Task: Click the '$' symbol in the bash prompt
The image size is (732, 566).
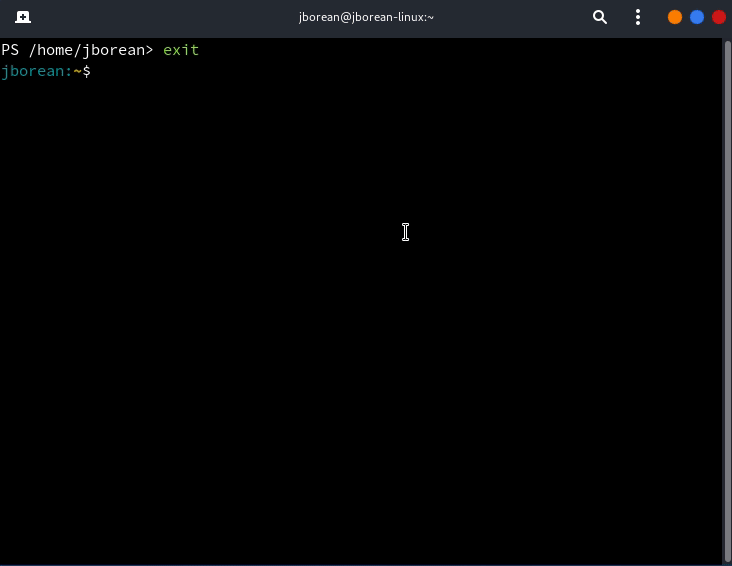Action: 86,71
